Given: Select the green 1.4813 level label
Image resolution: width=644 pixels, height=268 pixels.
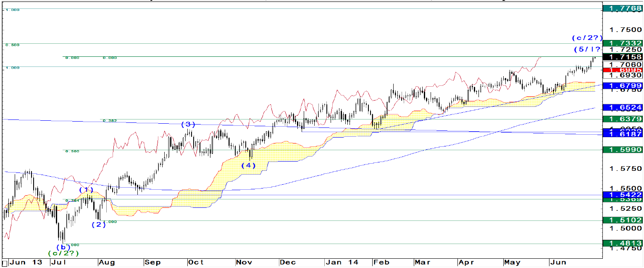Looking at the screenshot, I should 622,243.
